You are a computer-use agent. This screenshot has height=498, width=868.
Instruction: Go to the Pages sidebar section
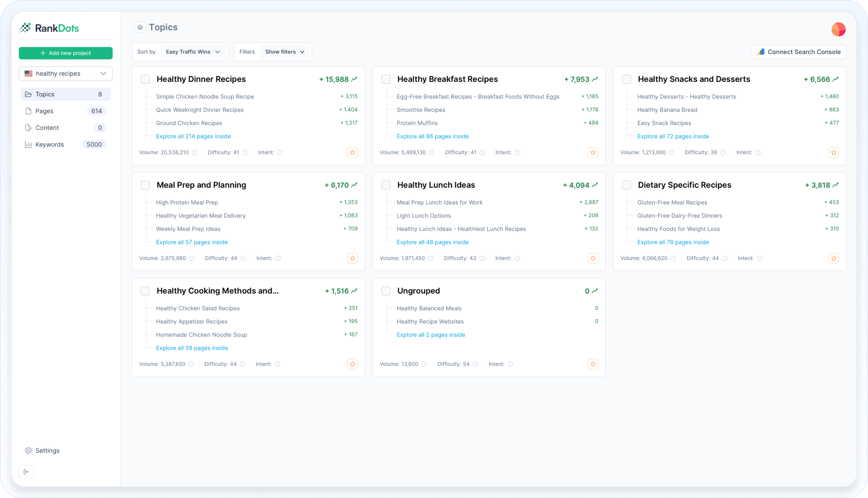point(44,111)
